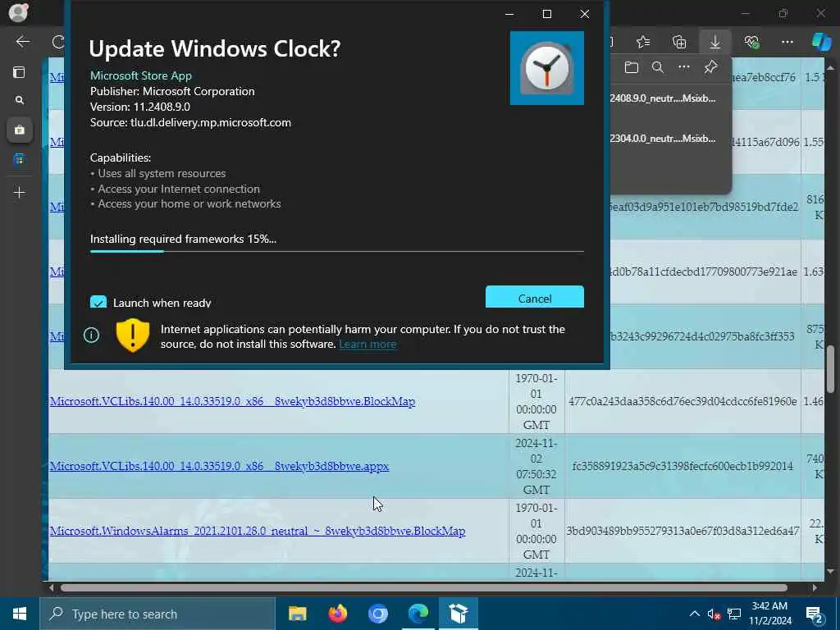The height and width of the screenshot is (630, 840).
Task: Cancel the Windows Clock update
Action: pyautogui.click(x=535, y=297)
